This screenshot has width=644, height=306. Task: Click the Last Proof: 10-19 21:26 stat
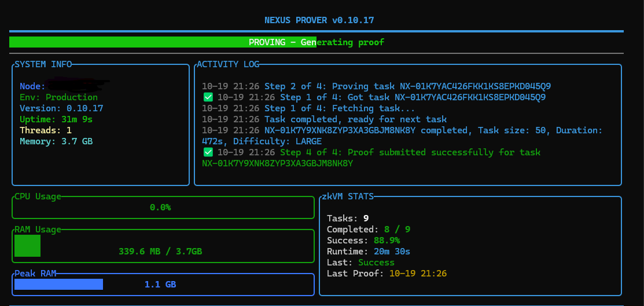(387, 274)
